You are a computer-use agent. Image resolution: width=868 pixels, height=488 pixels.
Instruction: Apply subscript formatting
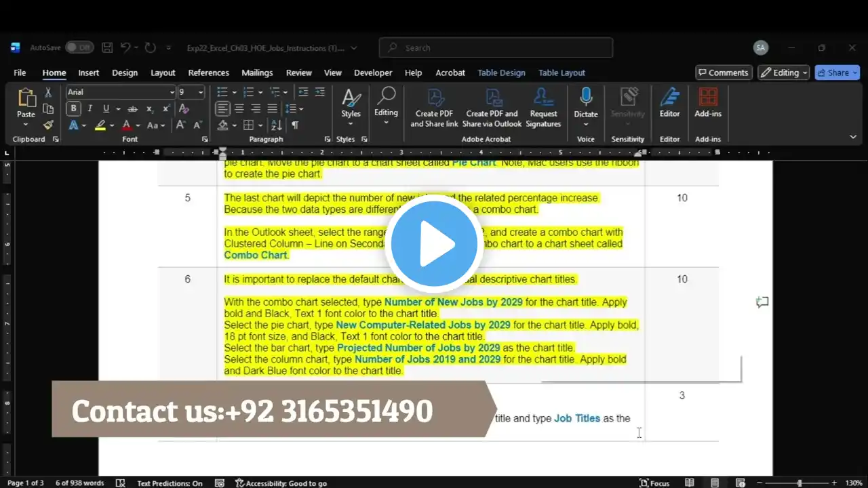(x=150, y=108)
